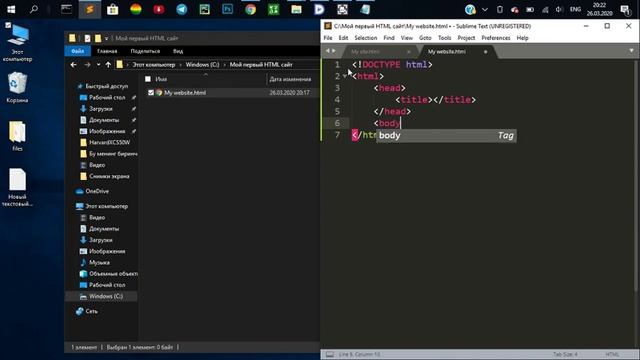Click Windows (C:) in the address breadcrumb
The width and height of the screenshot is (640, 360).
(x=202, y=64)
